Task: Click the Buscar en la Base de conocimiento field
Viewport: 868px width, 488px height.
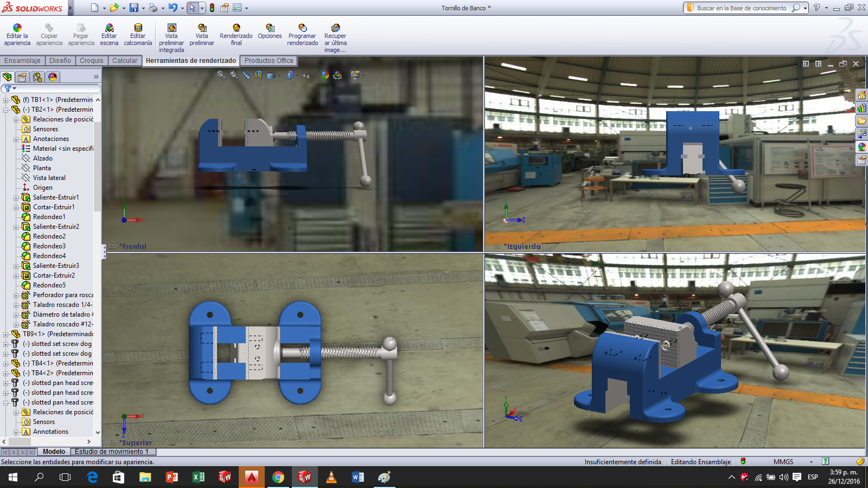Action: pyautogui.click(x=741, y=8)
